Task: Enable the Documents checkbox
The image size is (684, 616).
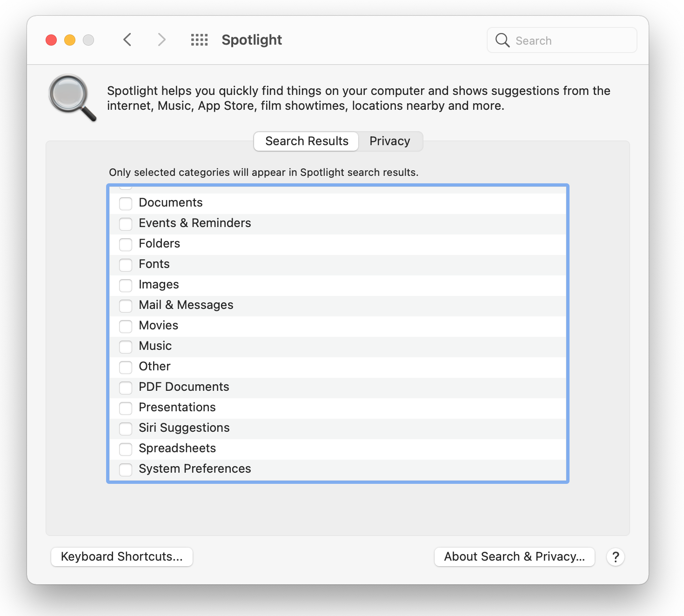Action: point(126,203)
